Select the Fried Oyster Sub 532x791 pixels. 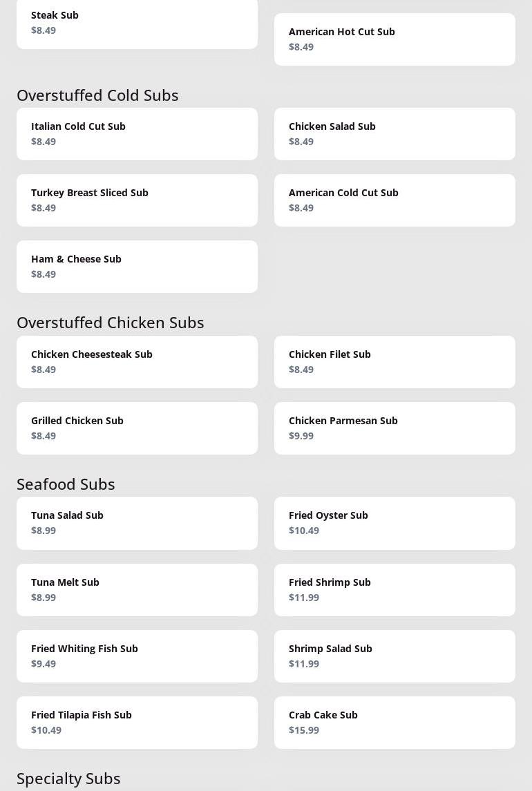tap(395, 523)
